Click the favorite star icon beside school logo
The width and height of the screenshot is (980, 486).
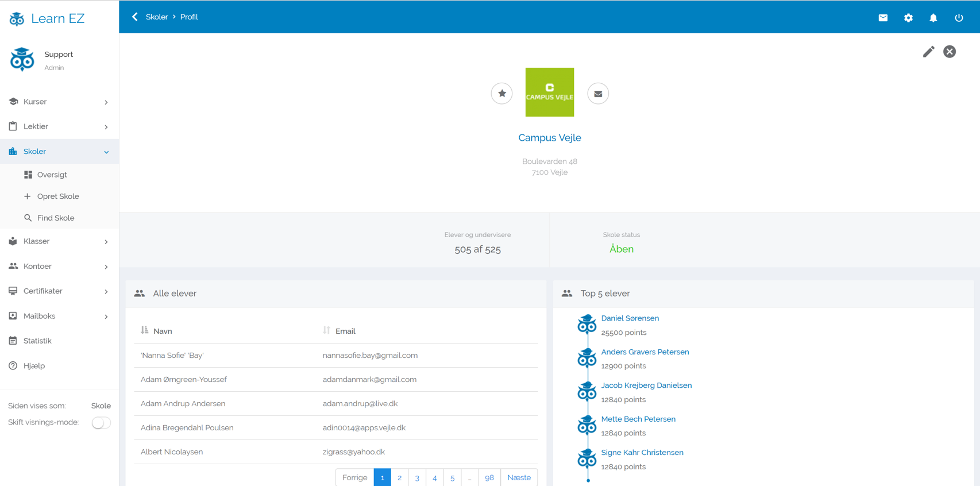[501, 93]
